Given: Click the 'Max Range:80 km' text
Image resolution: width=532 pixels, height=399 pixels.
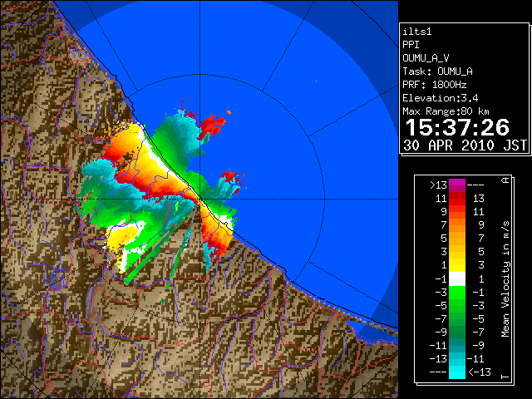Looking at the screenshot, I should (446, 111).
